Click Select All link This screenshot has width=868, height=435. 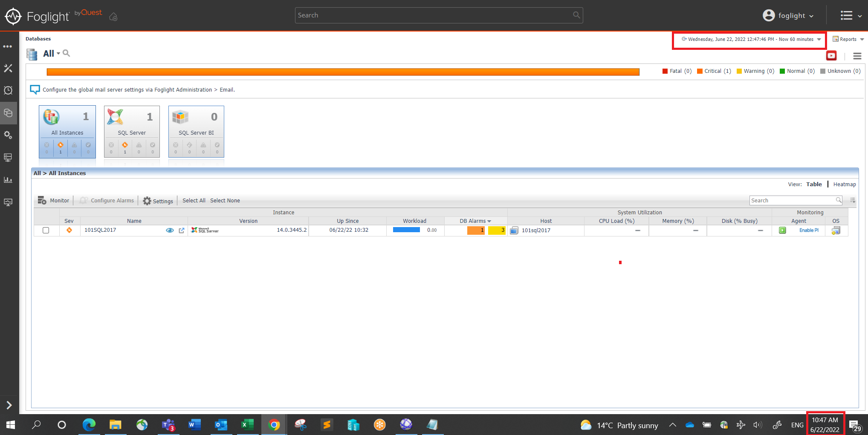click(194, 201)
